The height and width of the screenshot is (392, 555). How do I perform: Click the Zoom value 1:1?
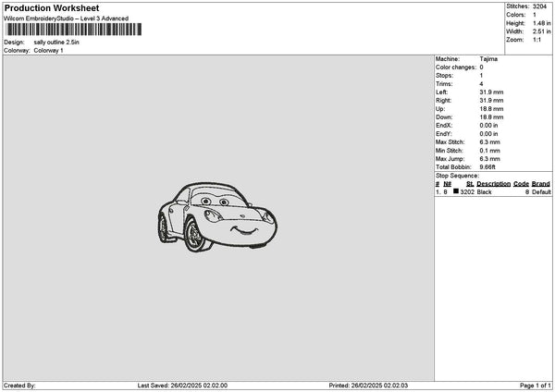point(536,40)
